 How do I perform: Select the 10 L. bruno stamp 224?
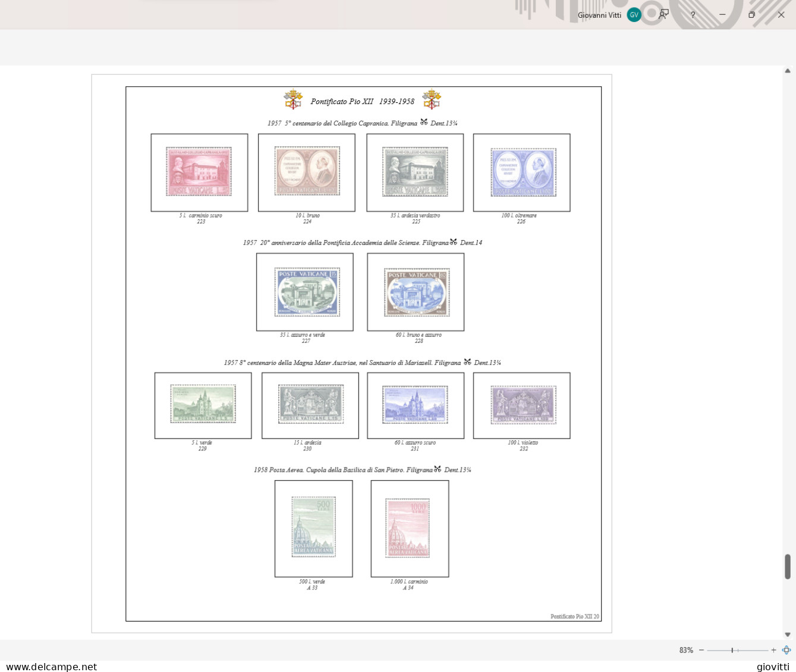point(307,172)
